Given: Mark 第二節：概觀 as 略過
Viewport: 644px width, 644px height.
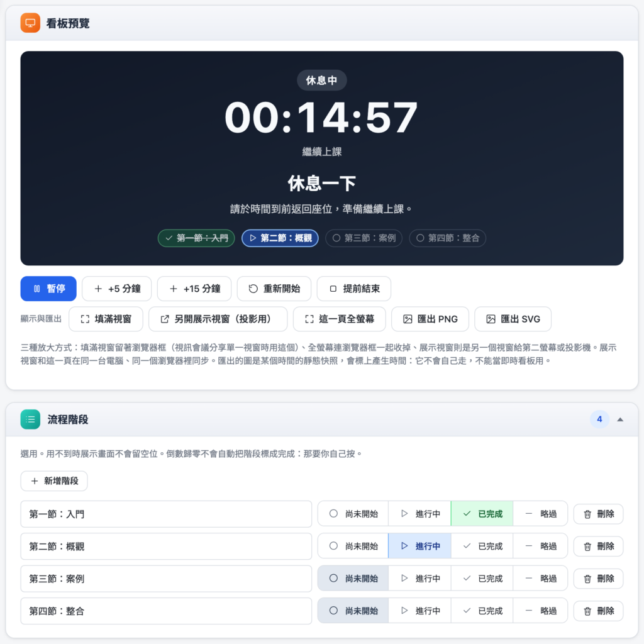Looking at the screenshot, I should (x=540, y=547).
